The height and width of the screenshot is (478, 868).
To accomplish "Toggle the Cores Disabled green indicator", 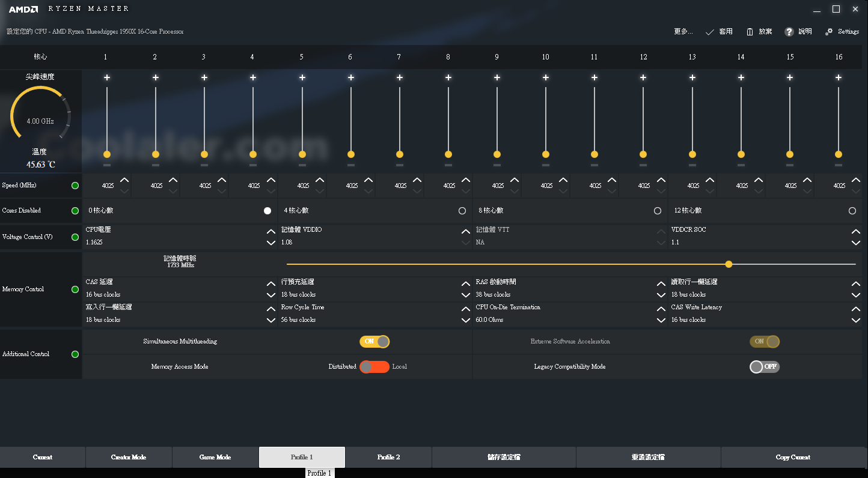I will (75, 211).
